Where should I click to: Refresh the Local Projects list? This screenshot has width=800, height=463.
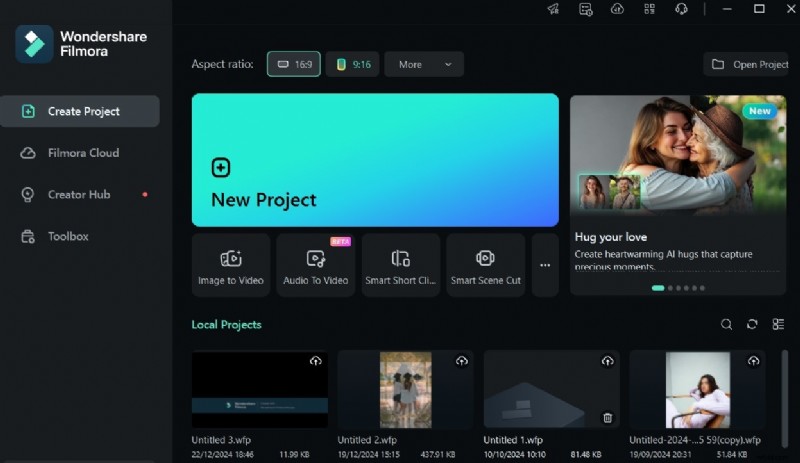[x=752, y=325]
